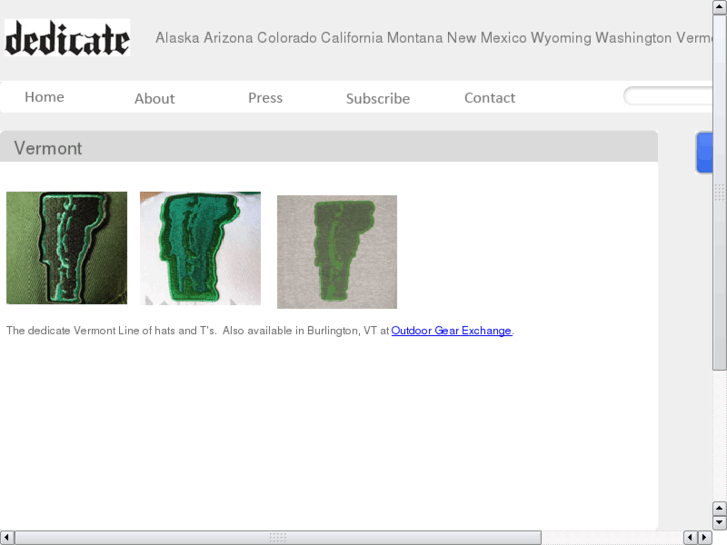Click the search input field
Viewport: 727px width, 545px height.
click(x=668, y=96)
